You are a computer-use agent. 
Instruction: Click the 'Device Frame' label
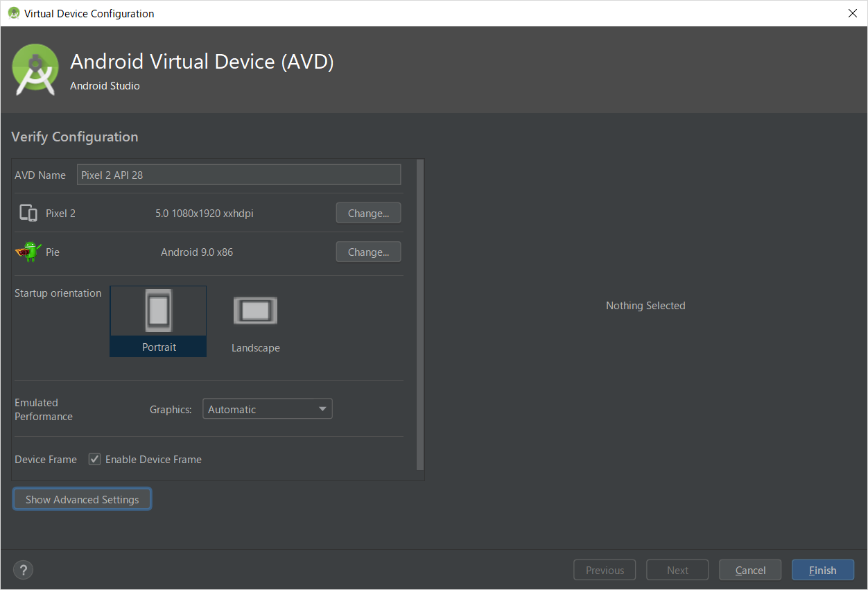coord(46,459)
